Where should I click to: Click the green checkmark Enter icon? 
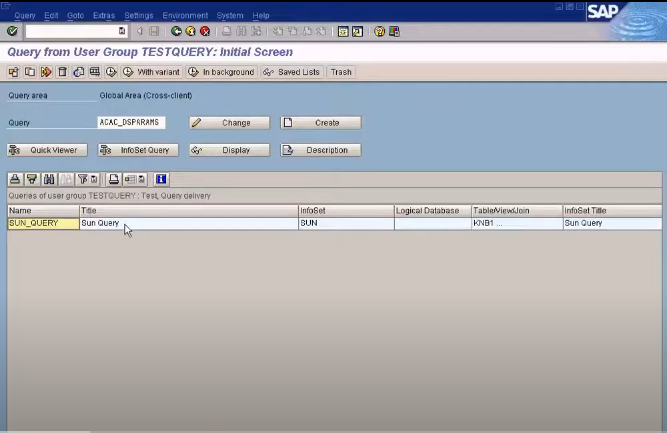click(12, 31)
